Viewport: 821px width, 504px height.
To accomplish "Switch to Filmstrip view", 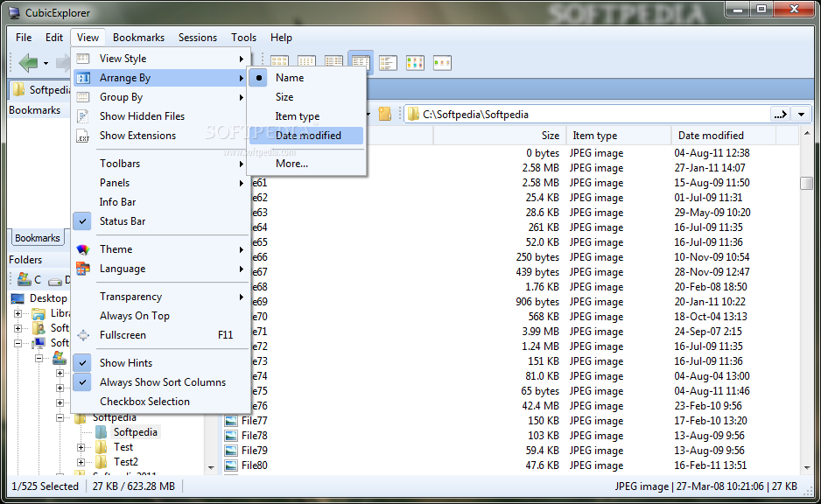I will [x=442, y=63].
